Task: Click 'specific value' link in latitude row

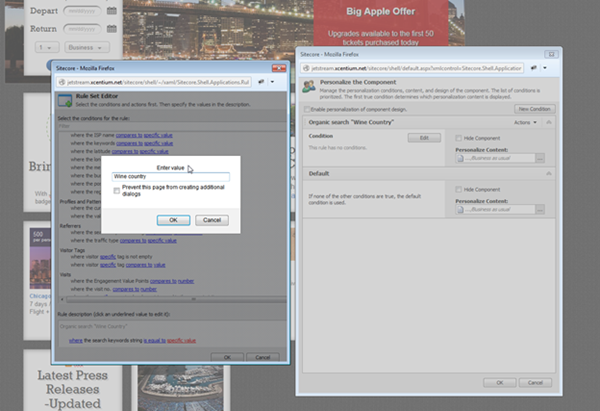Action: point(154,151)
